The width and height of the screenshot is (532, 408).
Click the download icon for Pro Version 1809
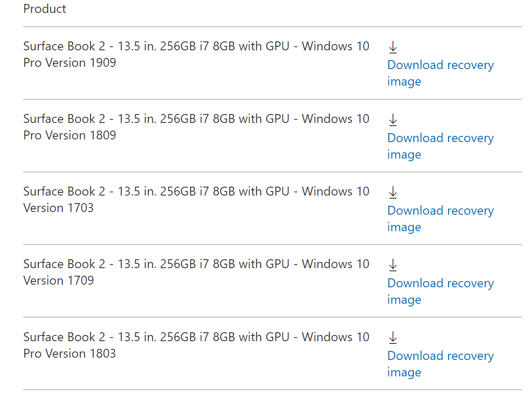pos(393,118)
